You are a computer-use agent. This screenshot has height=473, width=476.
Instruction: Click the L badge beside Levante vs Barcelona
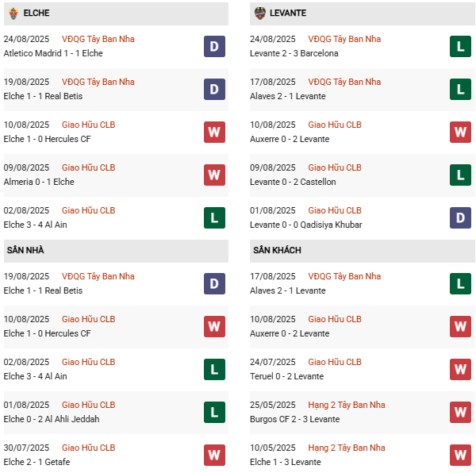(460, 47)
